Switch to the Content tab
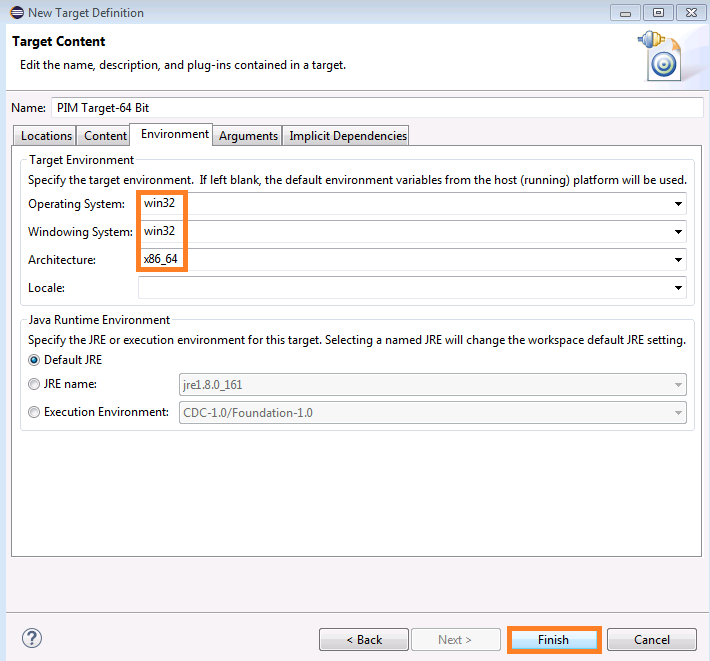 (x=105, y=136)
